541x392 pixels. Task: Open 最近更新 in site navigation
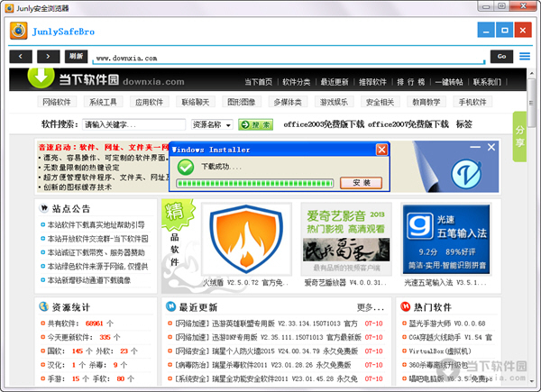[335, 82]
